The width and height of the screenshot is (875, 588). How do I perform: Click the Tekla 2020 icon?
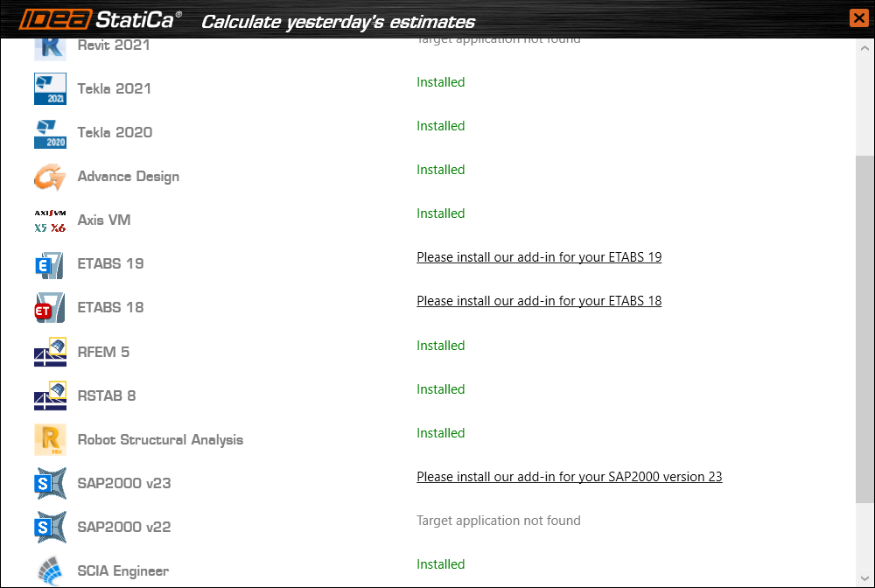coord(50,133)
